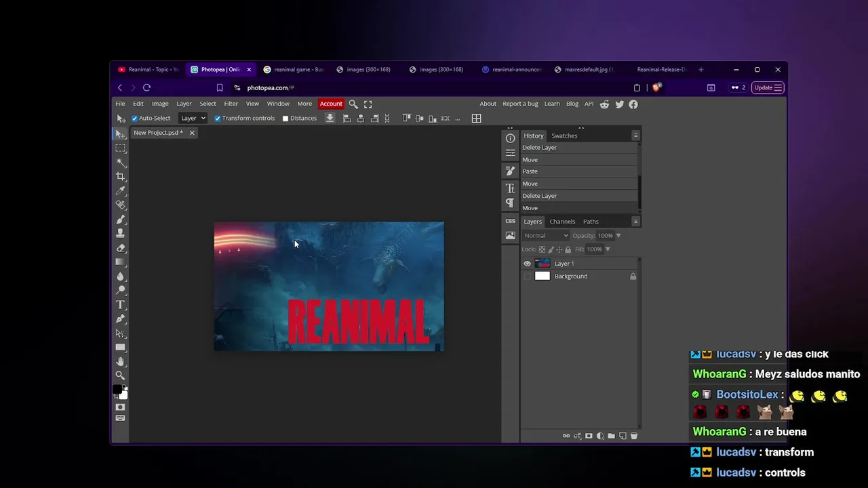Click the red Account button
Image resolution: width=868 pixels, height=488 pixels.
(331, 104)
